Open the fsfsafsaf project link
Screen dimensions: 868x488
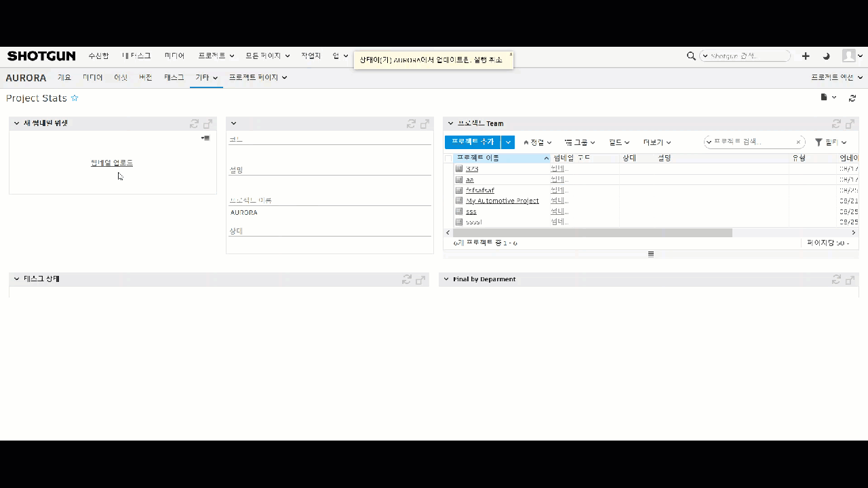[x=480, y=190]
